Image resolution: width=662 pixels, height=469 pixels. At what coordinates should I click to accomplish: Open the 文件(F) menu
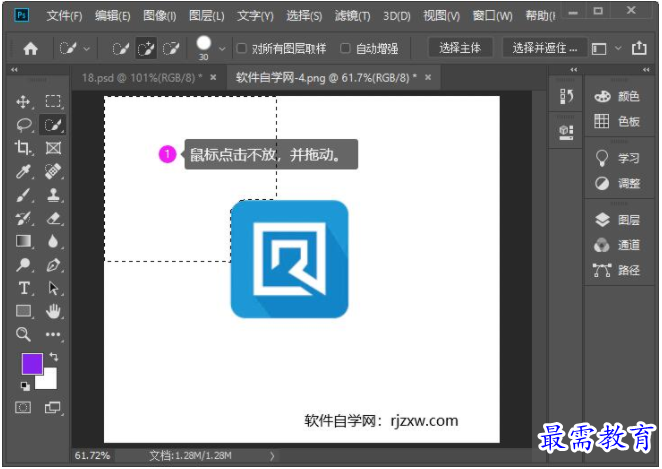pos(64,16)
